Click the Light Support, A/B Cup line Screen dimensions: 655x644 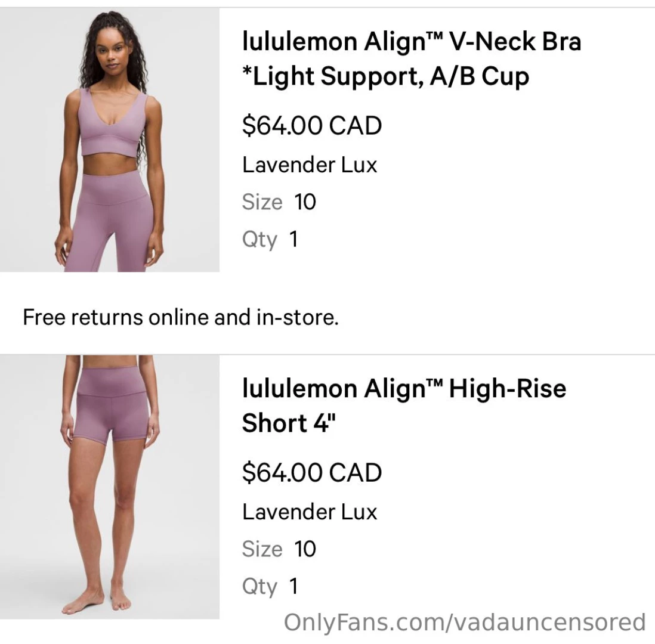coord(385,76)
